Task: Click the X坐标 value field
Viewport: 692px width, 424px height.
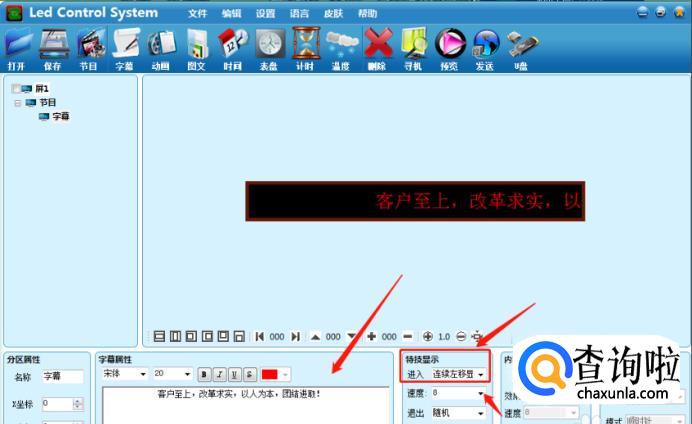Action: (57, 404)
